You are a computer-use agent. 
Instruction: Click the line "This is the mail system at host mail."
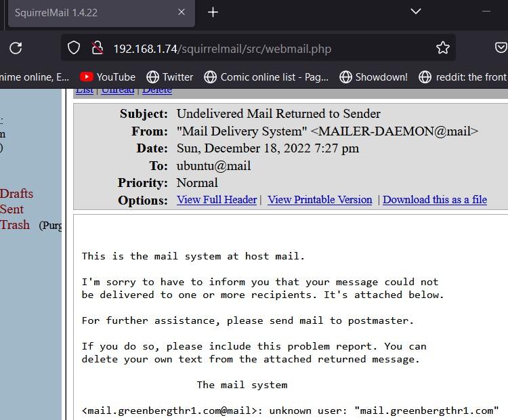click(193, 256)
